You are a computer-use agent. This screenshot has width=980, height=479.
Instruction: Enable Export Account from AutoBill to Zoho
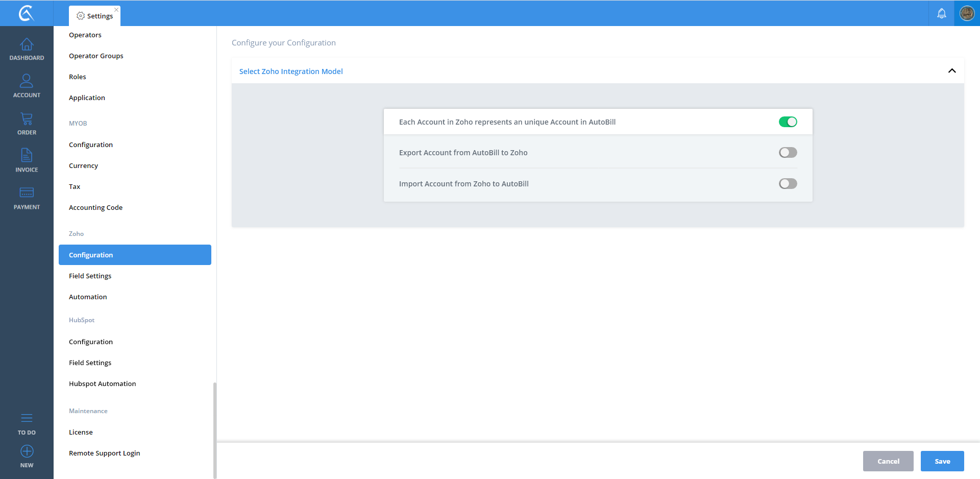pyautogui.click(x=788, y=153)
